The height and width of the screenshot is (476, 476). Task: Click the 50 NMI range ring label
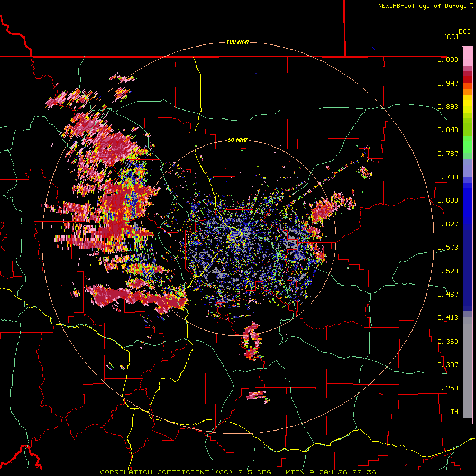237,140
